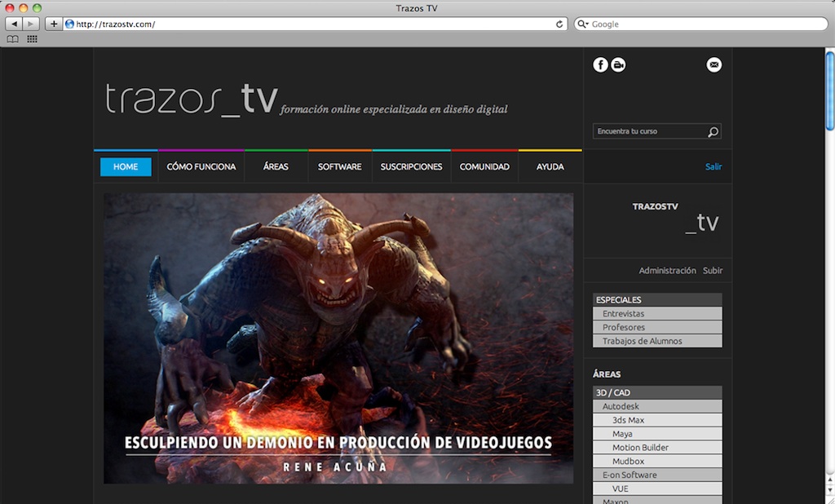Open Safari's bookmarks book icon
This screenshot has width=835, height=504.
tap(13, 39)
